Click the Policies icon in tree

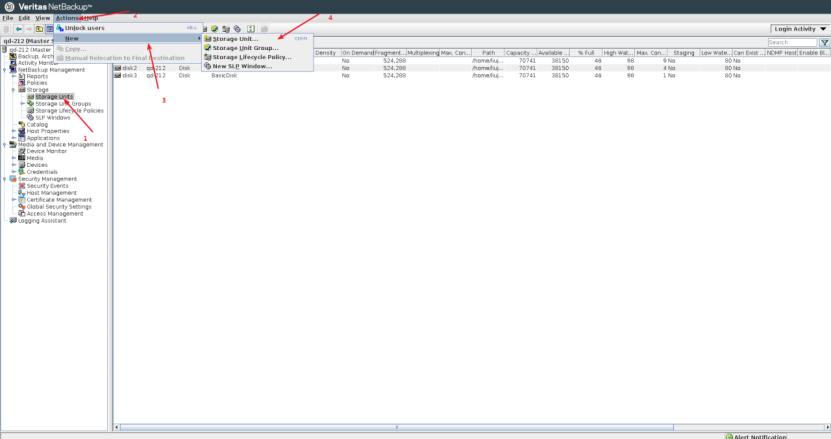click(x=22, y=83)
